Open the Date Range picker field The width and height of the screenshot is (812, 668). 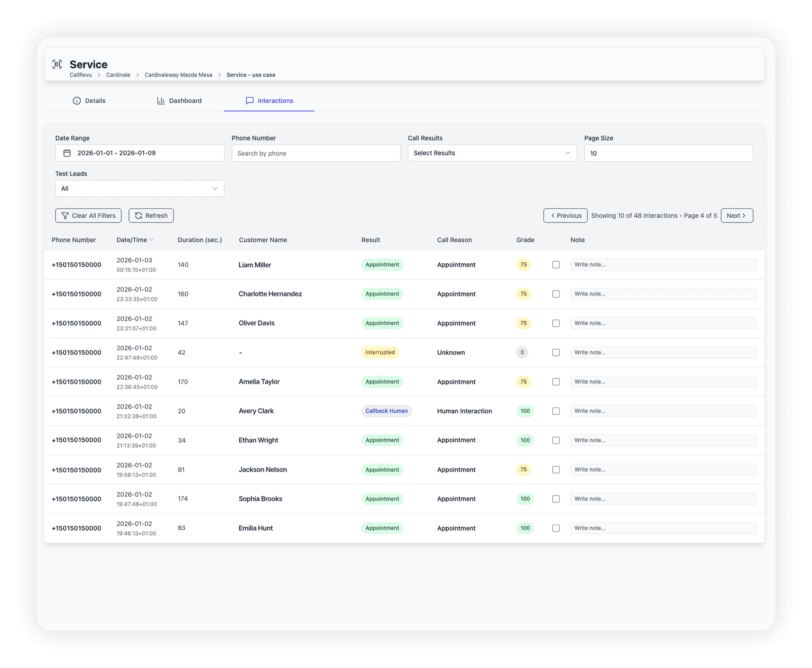tap(140, 153)
